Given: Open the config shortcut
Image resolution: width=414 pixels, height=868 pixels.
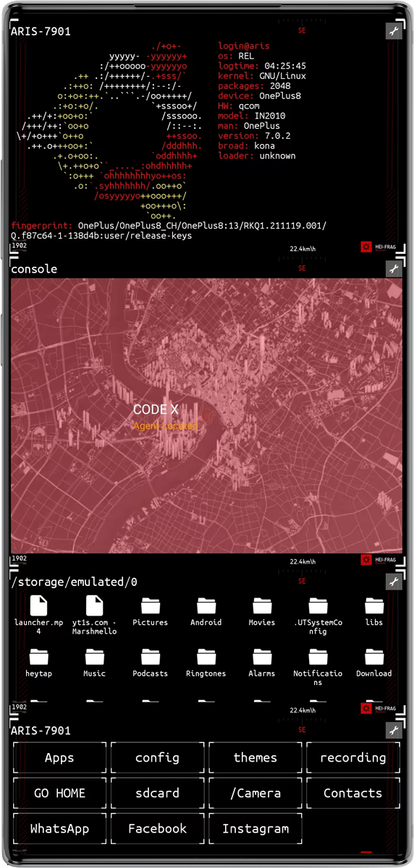Looking at the screenshot, I should 158,757.
